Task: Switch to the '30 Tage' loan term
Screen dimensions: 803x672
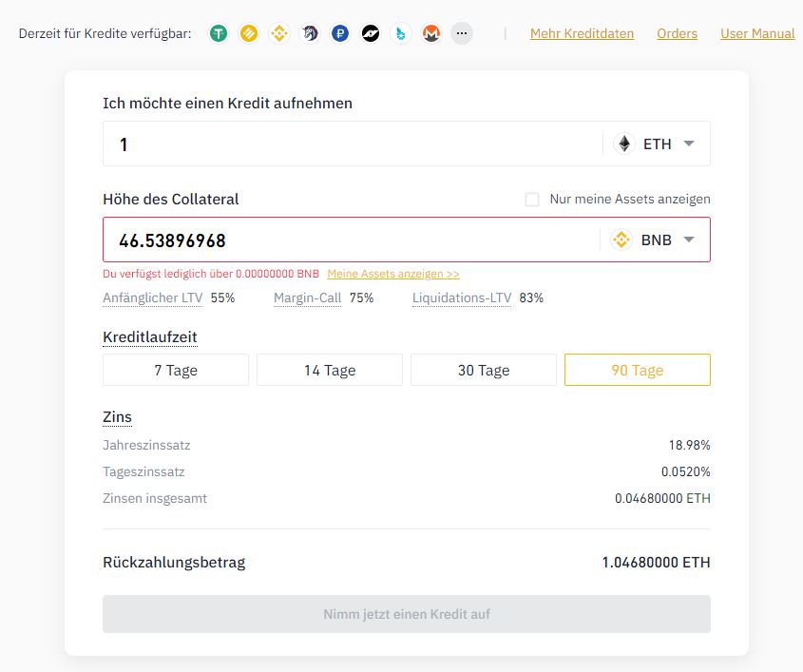Action: click(x=483, y=370)
